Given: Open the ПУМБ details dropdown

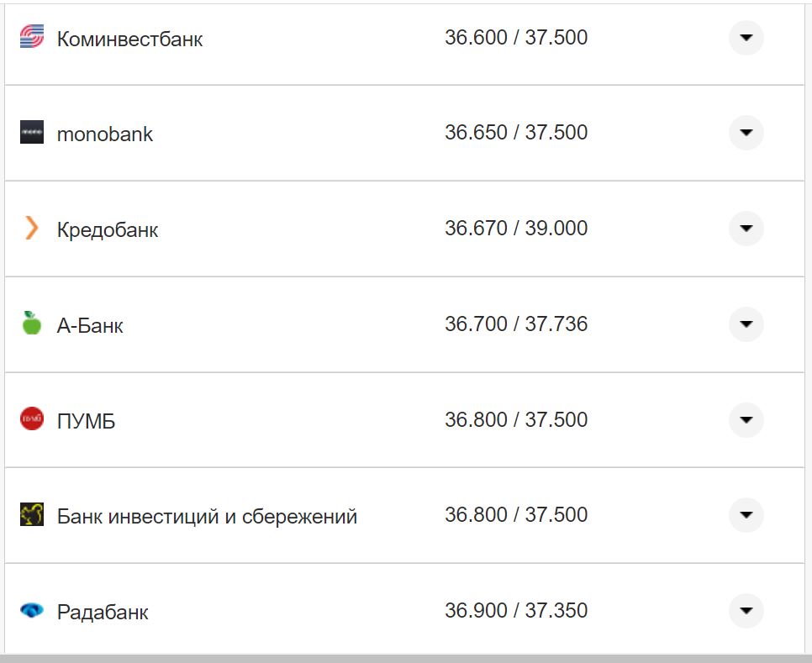Looking at the screenshot, I should pyautogui.click(x=746, y=419).
